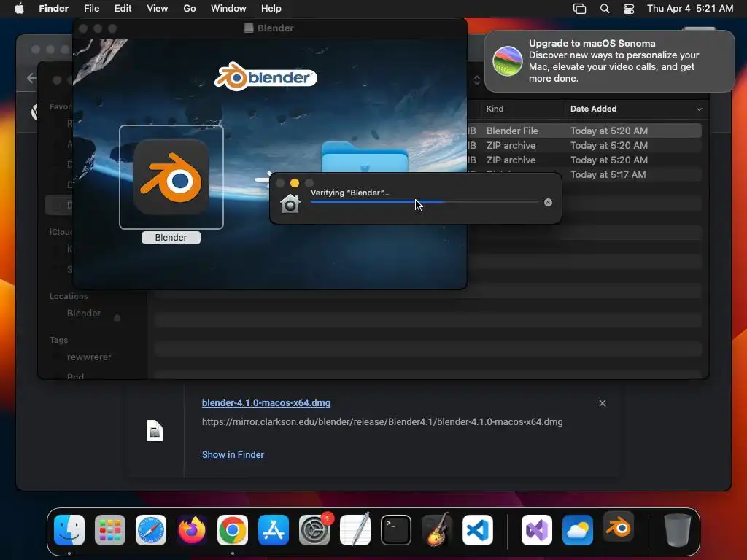Image resolution: width=747 pixels, height=560 pixels.
Task: Click the date and time in menu bar
Action: (690, 9)
